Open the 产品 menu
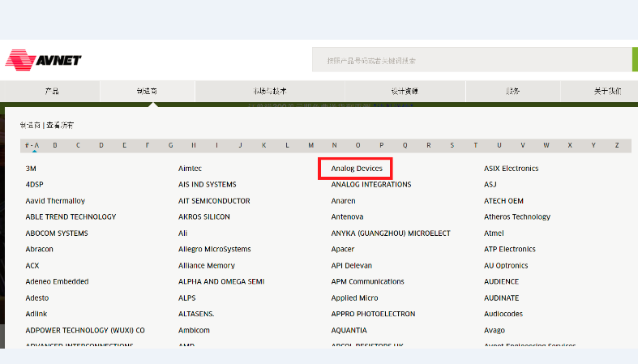The image size is (638, 364). (x=52, y=91)
